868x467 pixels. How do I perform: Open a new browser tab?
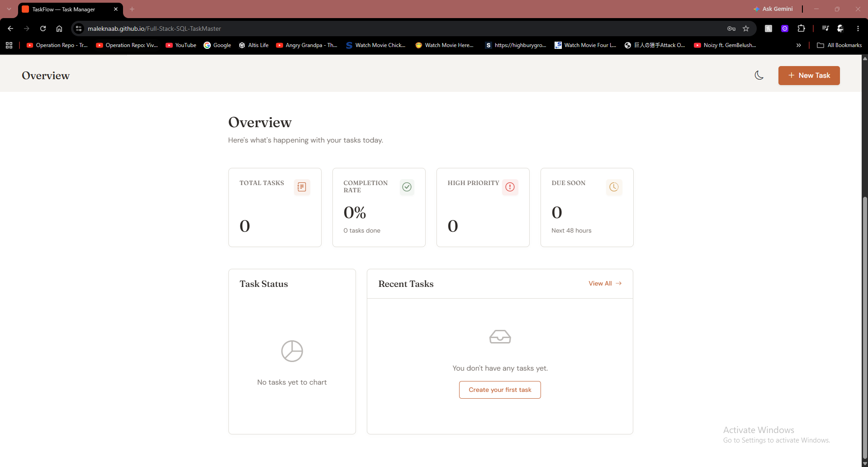coord(132,9)
